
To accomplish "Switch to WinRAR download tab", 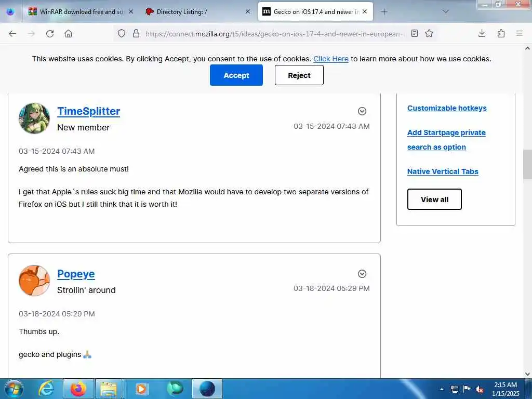I will click(x=81, y=11).
